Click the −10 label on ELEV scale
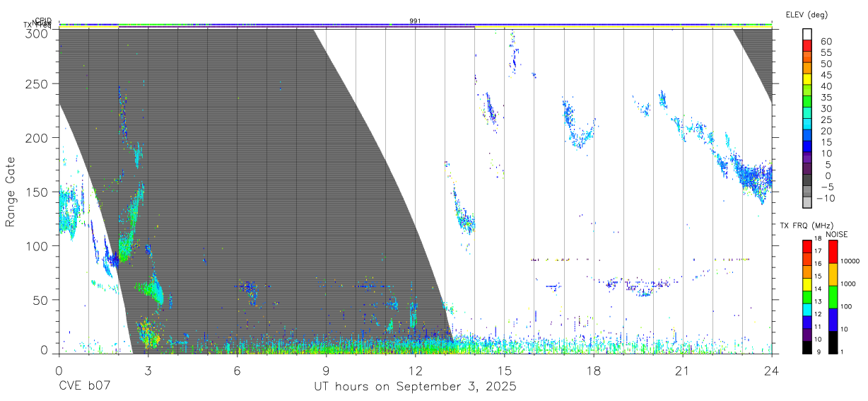This screenshot has width=868, height=401. [x=825, y=198]
